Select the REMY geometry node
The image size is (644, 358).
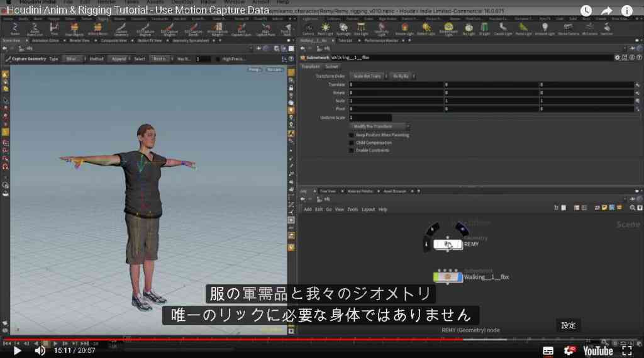[448, 245]
